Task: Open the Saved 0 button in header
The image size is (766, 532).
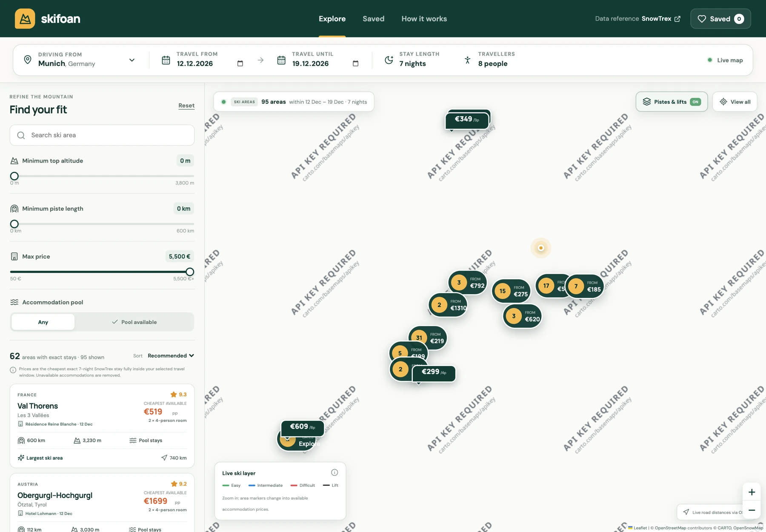Action: click(x=720, y=19)
